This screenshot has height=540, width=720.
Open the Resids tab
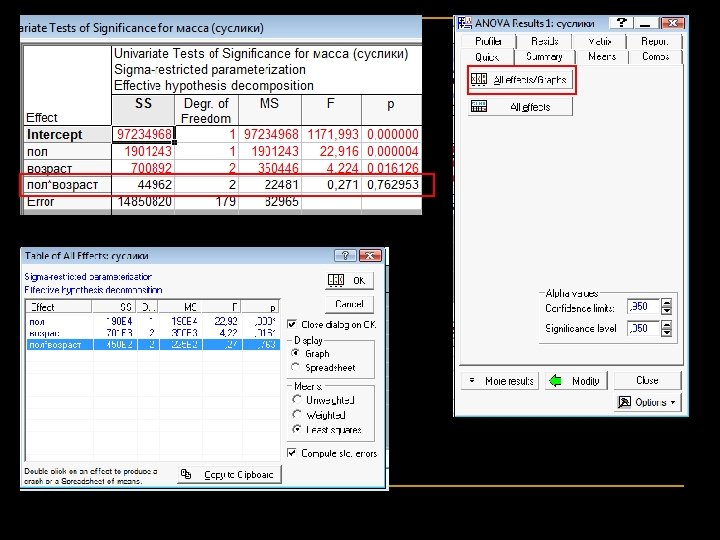point(544,41)
